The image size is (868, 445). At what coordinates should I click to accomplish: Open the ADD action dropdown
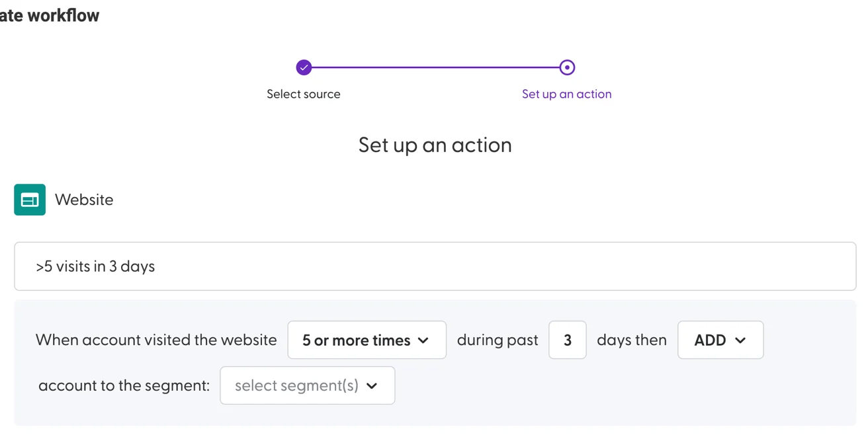(x=720, y=340)
